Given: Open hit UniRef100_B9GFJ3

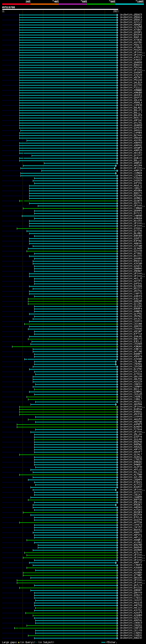Looking at the screenshot, I should click(131, 37).
